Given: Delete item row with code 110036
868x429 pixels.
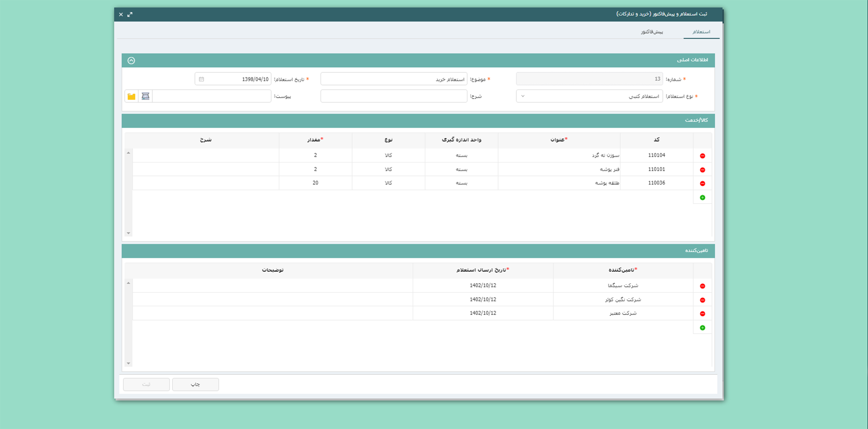Looking at the screenshot, I should pos(702,183).
